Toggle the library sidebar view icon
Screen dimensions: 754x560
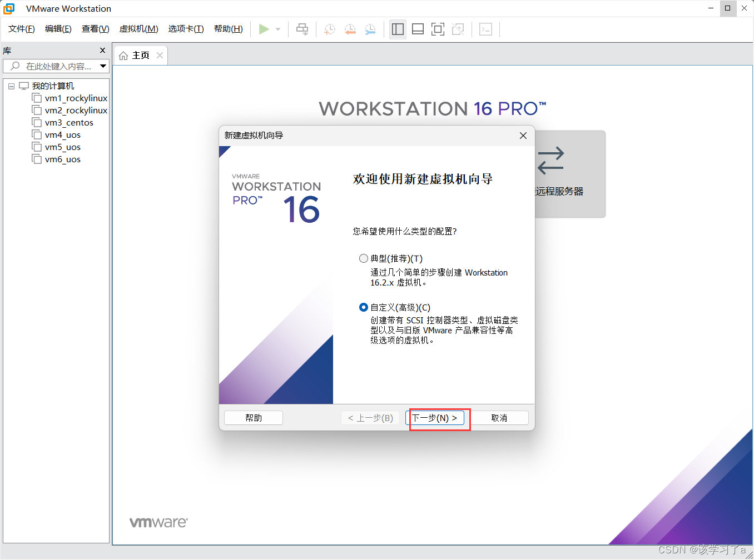tap(398, 29)
